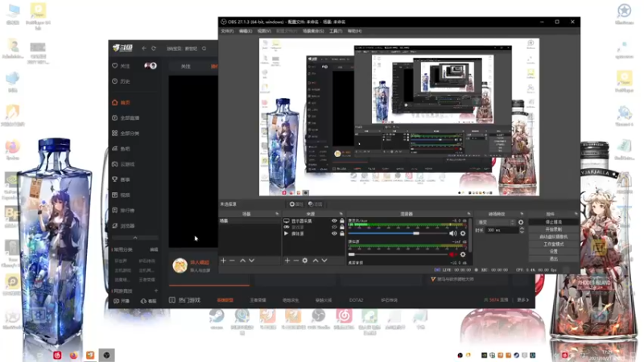Click 设置 settings button in OBS controls
This screenshot has height=362, width=644.
coord(553,252)
